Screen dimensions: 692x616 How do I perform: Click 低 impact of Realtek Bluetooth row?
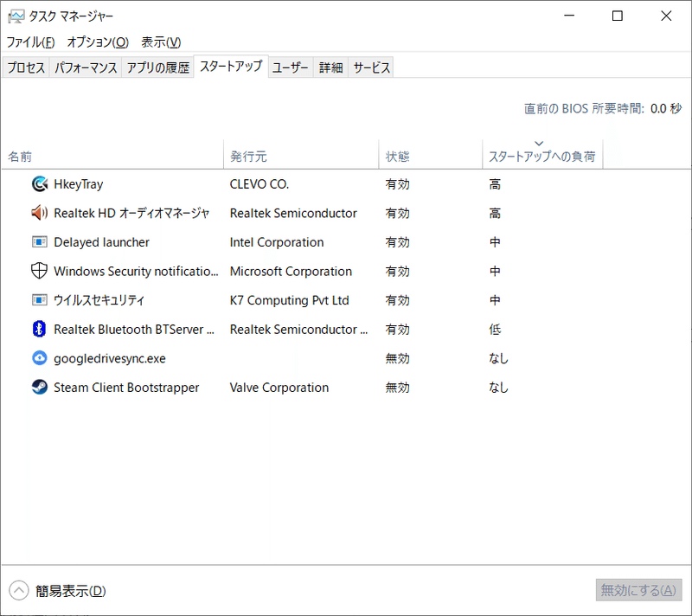(x=495, y=329)
